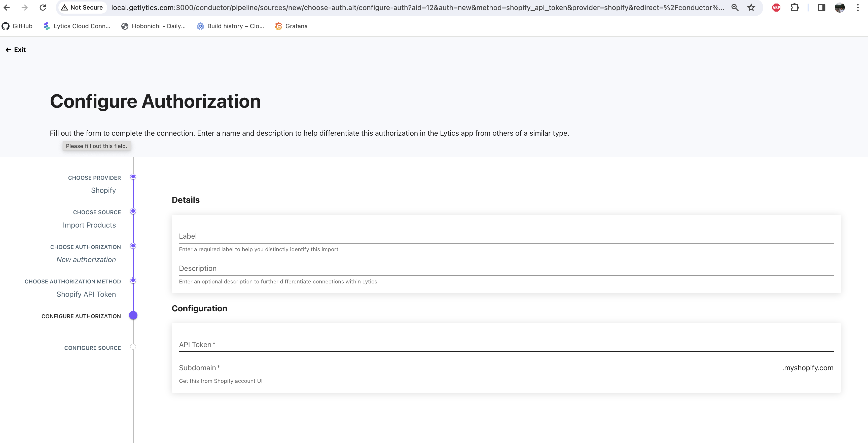The height and width of the screenshot is (443, 868).
Task: Bookmark this page with the star icon
Action: (751, 7)
